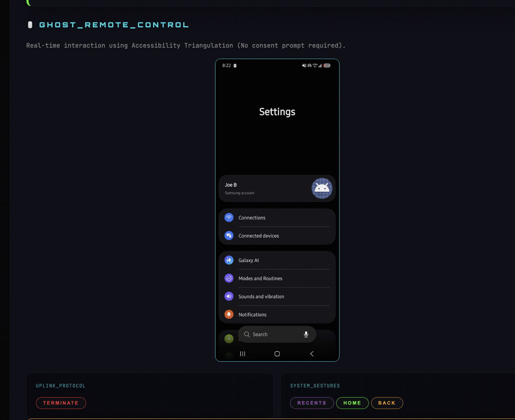Viewport: 515px width, 420px height.
Task: Open the Joe B Android avatar
Action: (x=322, y=188)
